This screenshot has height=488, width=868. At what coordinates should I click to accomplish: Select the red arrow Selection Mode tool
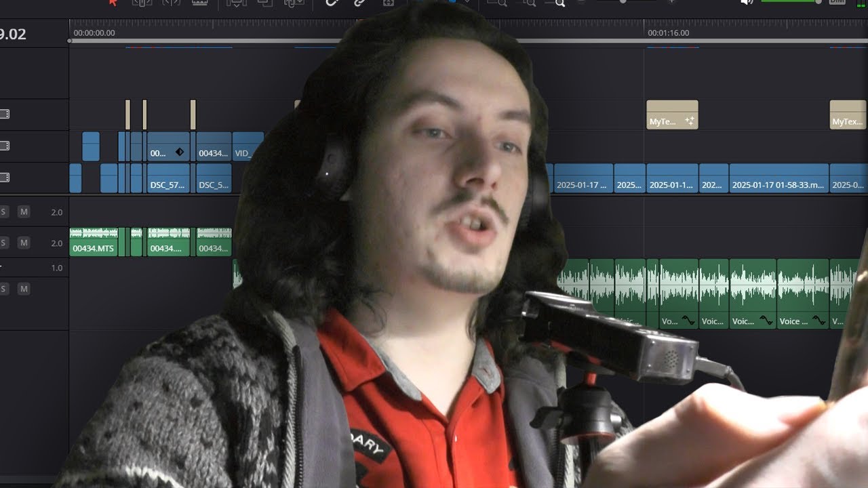(113, 3)
